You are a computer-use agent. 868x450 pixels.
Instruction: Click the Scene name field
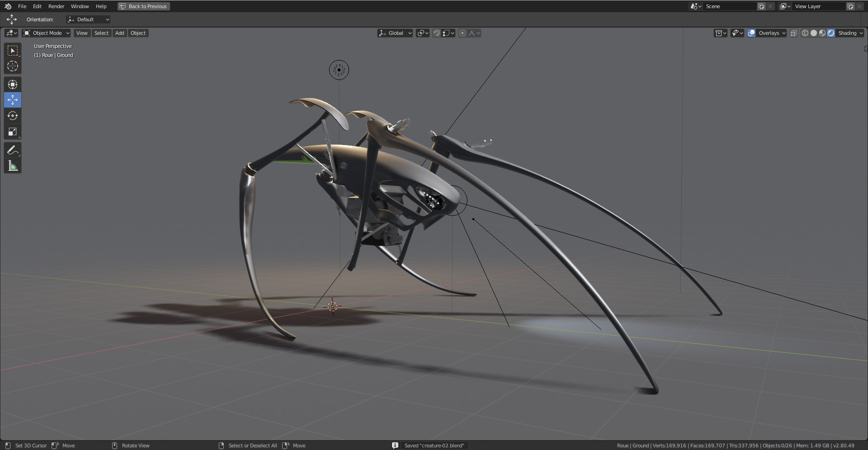pos(730,6)
